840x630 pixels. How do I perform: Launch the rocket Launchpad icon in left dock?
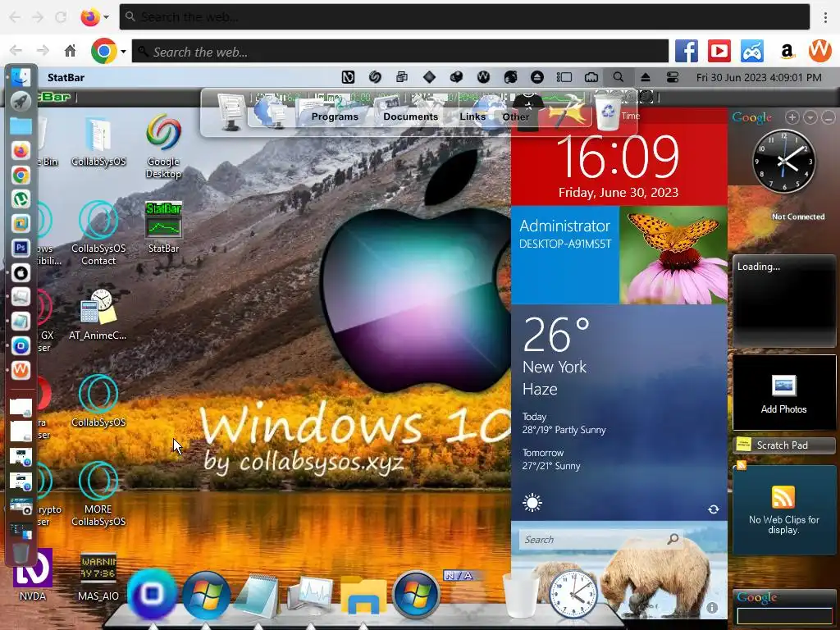pyautogui.click(x=21, y=101)
